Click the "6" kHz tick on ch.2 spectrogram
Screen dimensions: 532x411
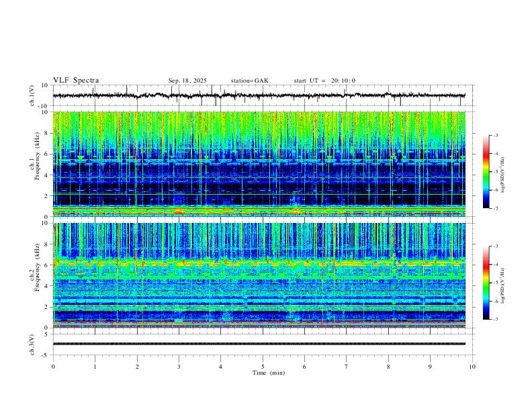48,265
